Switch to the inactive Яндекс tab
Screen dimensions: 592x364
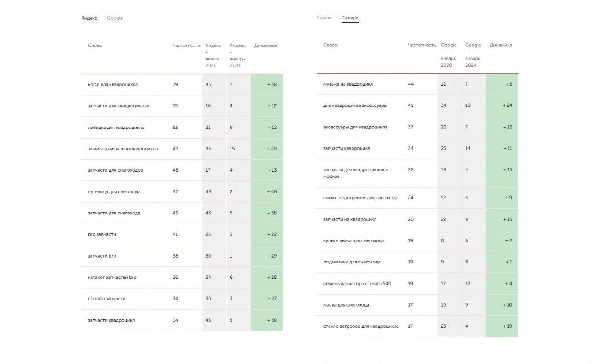(324, 18)
